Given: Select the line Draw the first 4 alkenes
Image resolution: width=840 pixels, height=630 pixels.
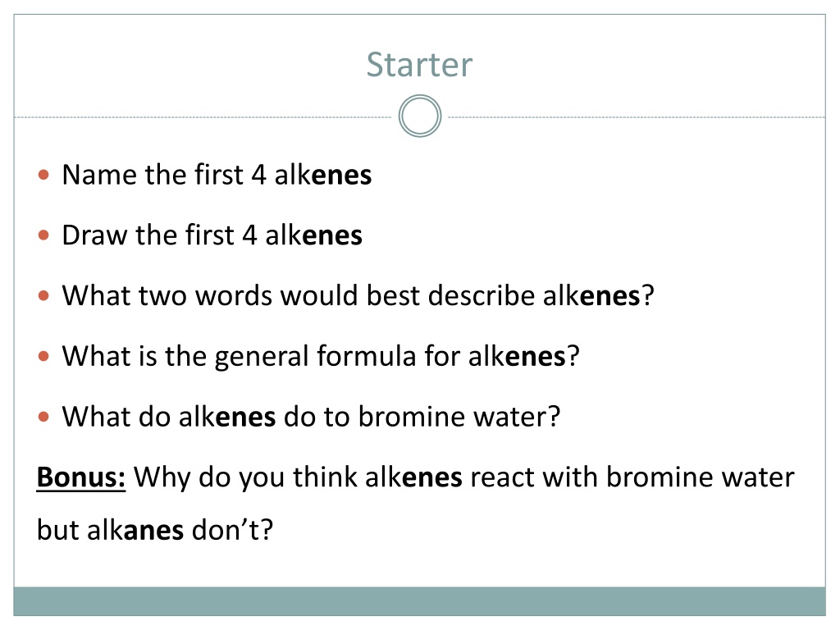Looking at the screenshot, I should [x=212, y=235].
